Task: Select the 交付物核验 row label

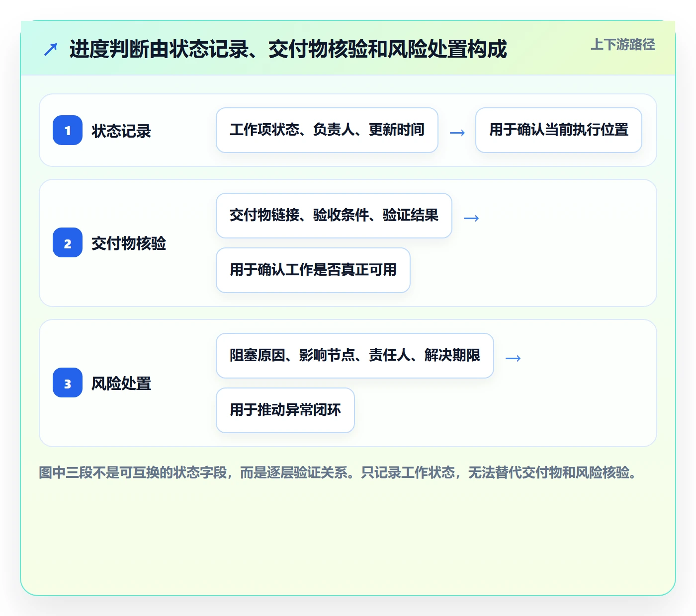Action: 129,243
